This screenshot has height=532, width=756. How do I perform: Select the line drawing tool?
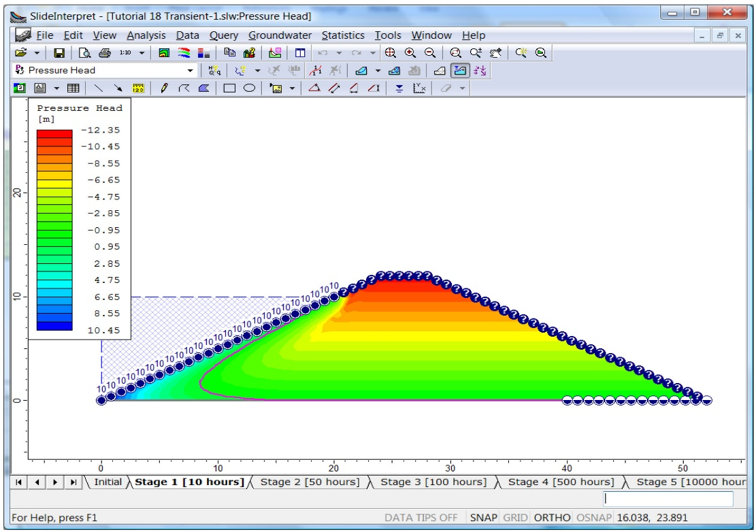[x=99, y=88]
